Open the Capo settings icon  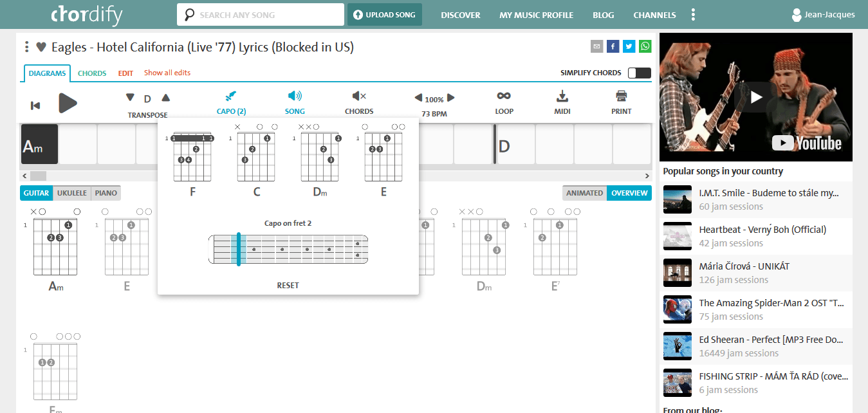(x=231, y=96)
